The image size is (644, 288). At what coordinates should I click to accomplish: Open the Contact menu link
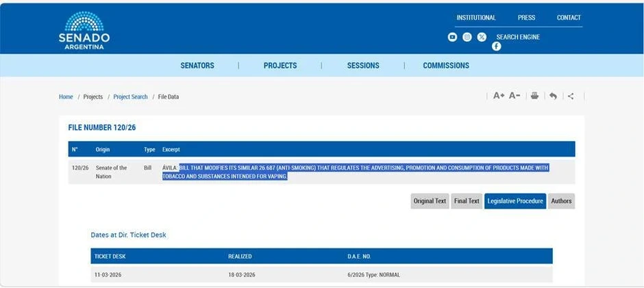pos(569,18)
